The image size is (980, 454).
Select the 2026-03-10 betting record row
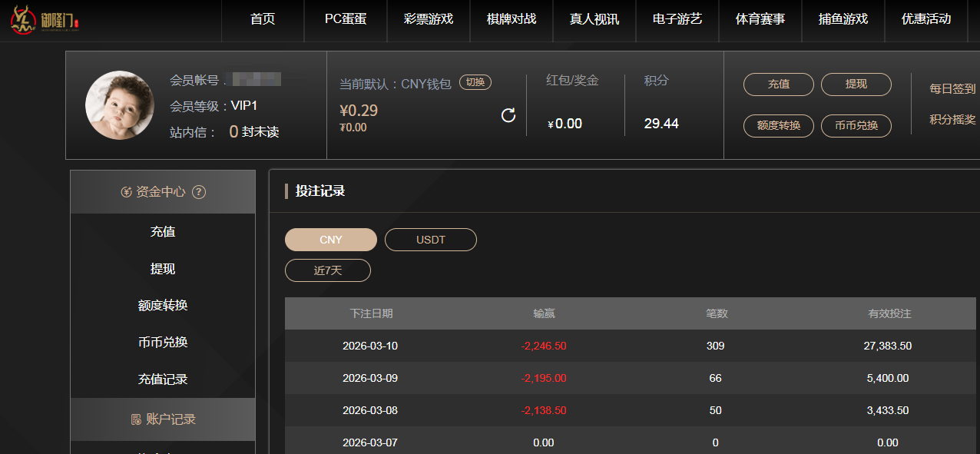pos(630,346)
